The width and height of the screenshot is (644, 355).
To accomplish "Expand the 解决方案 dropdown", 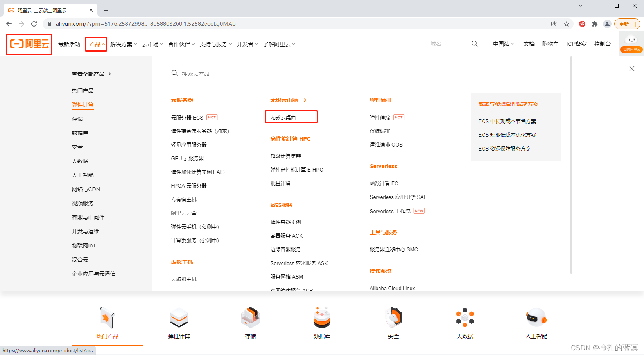I will click(123, 44).
